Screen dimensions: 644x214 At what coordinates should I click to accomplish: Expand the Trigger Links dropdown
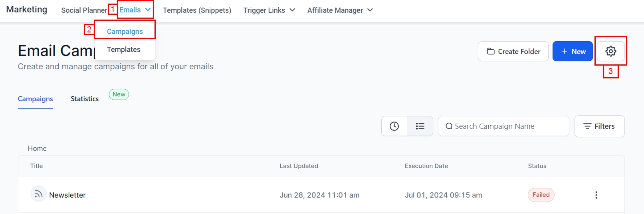[292, 10]
